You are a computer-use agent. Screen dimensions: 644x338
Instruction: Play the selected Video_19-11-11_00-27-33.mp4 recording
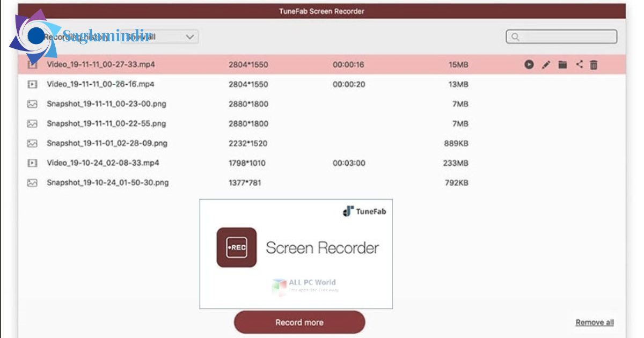coord(529,65)
